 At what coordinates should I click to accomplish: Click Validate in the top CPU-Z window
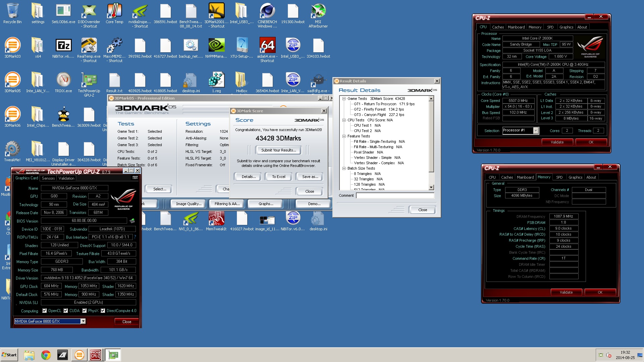557,142
